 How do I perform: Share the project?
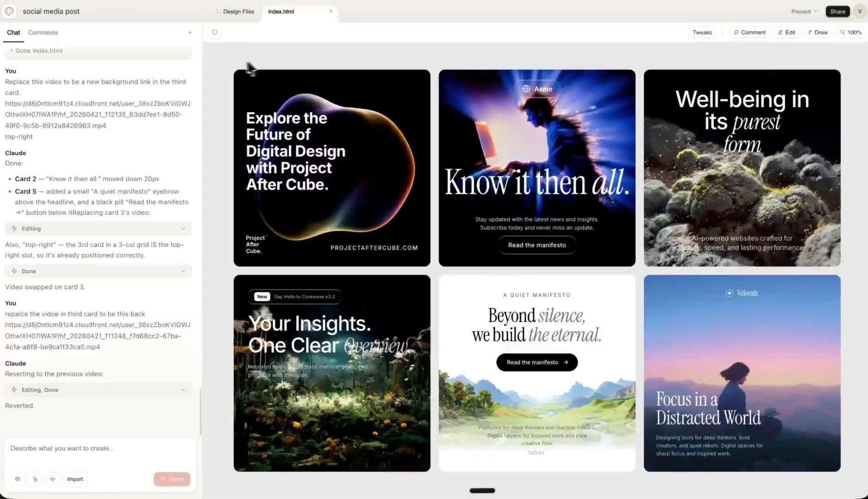point(838,12)
